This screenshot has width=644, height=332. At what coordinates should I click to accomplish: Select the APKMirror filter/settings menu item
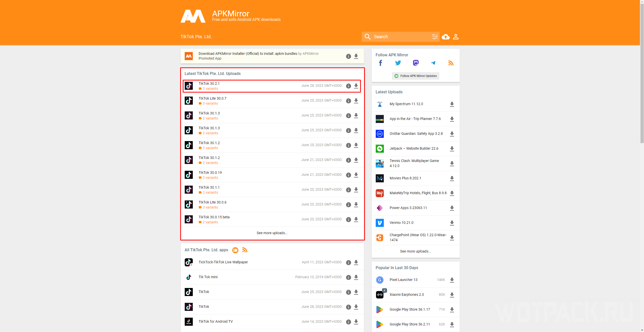click(434, 36)
